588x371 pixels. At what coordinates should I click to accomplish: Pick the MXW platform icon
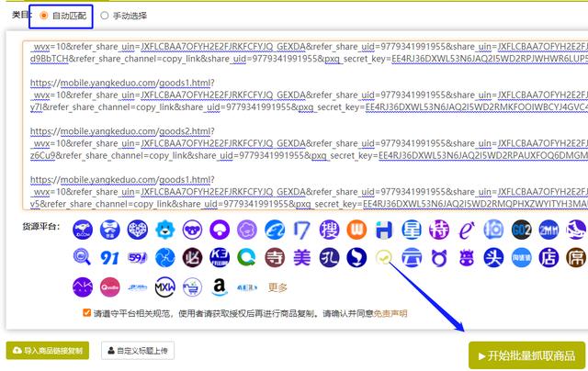pyautogui.click(x=165, y=287)
